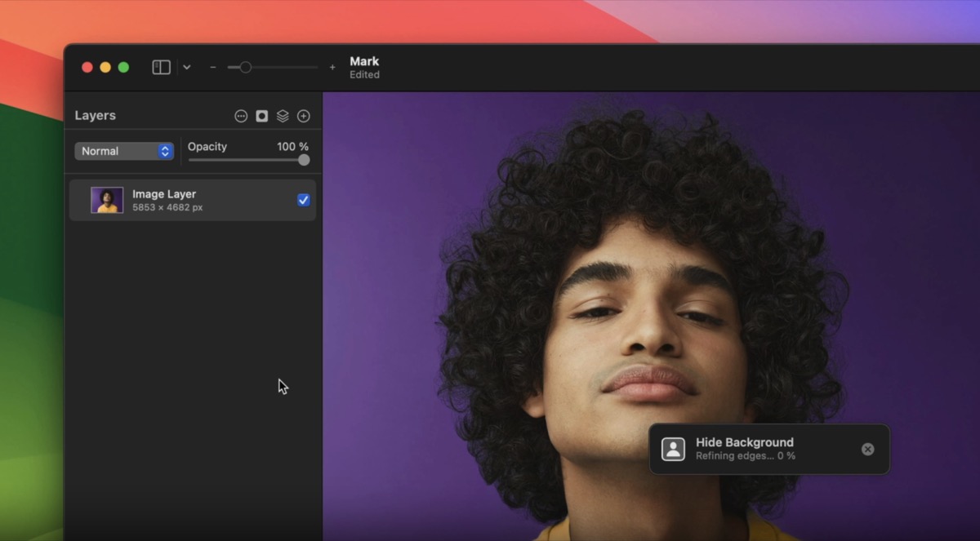
Task: Click the zoom in plus button
Action: pos(332,68)
